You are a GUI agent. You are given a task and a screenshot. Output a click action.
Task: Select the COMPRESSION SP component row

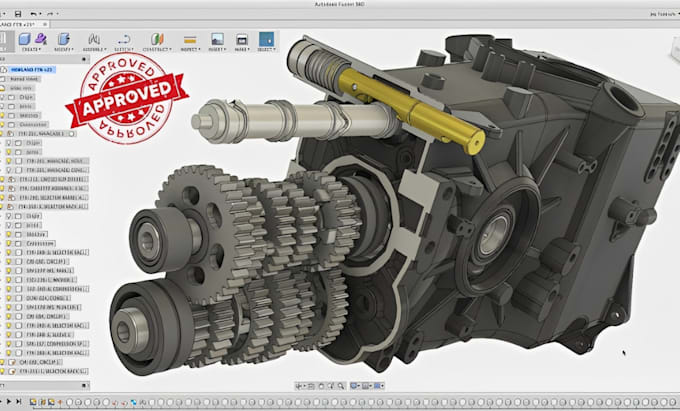[x=57, y=344]
